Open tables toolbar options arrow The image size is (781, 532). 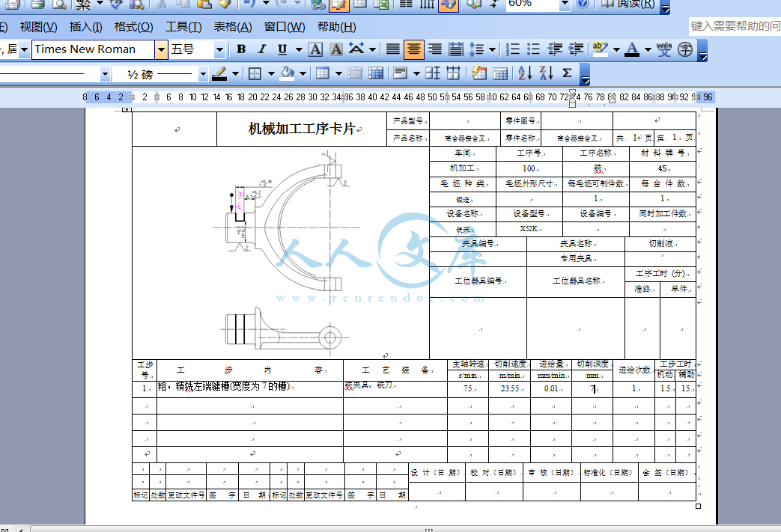[x=586, y=75]
